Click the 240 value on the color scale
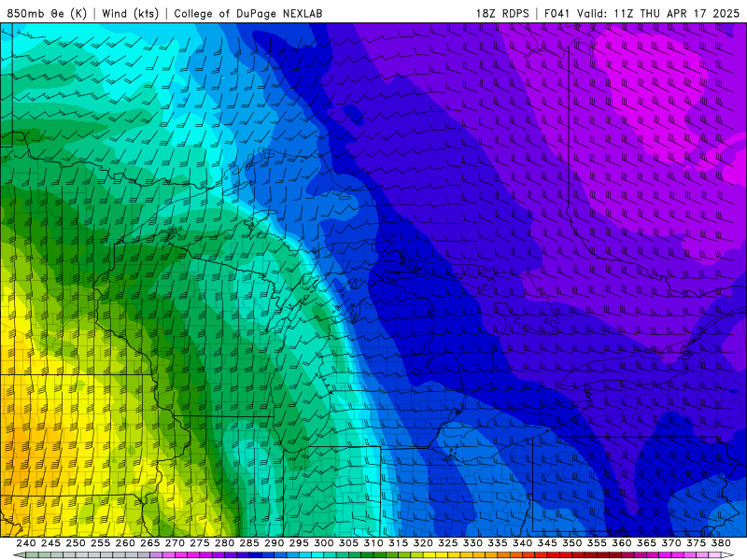This screenshot has width=747, height=560. (x=26, y=543)
